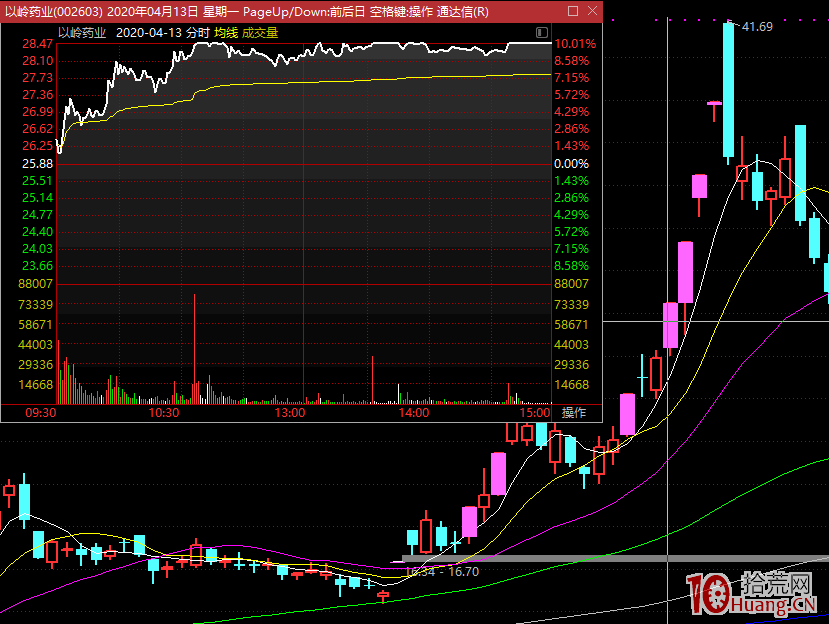Click the 41.69 high price annotation

click(x=757, y=26)
